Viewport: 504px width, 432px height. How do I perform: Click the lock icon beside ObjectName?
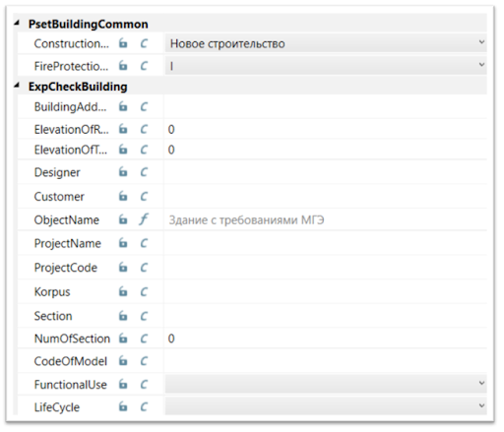[123, 219]
